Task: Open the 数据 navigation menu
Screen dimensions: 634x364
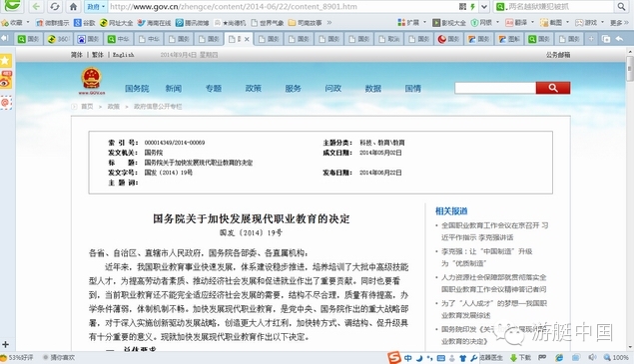Action: [x=372, y=88]
